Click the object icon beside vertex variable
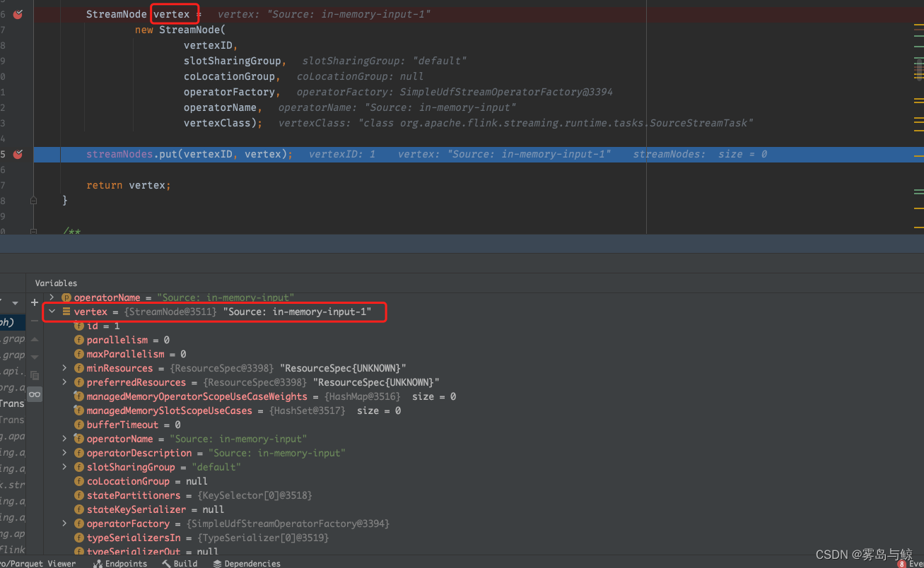The width and height of the screenshot is (924, 568). (66, 312)
